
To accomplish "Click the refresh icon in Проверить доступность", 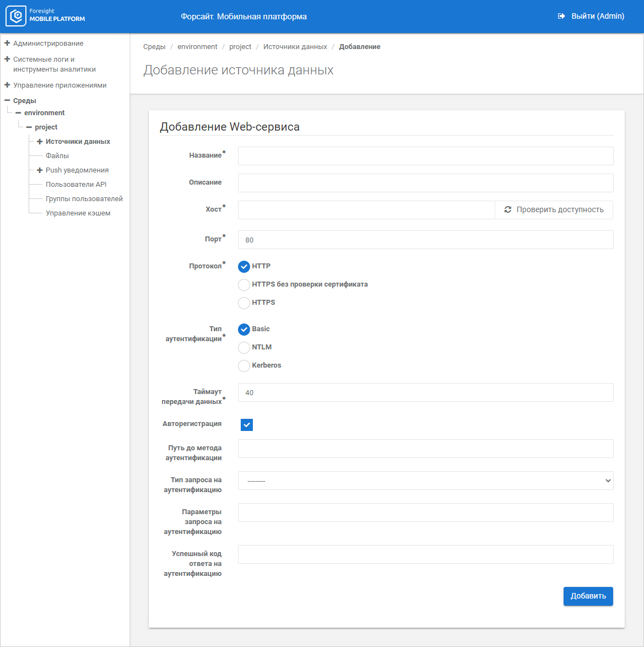I will tap(508, 209).
